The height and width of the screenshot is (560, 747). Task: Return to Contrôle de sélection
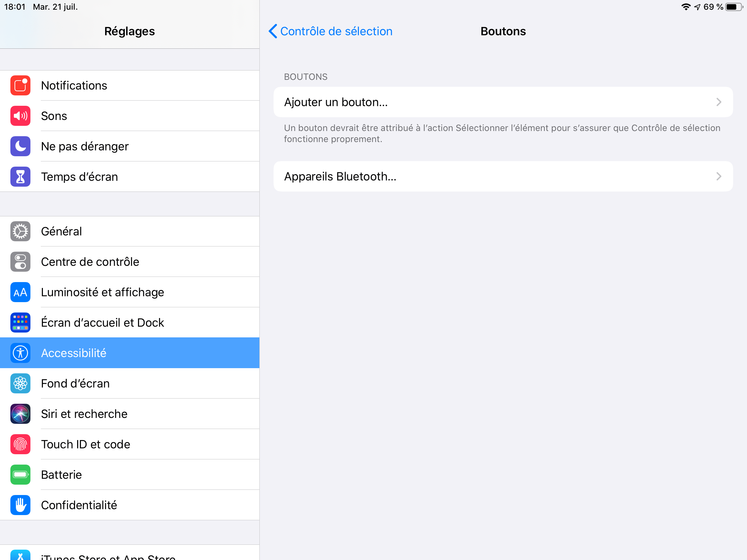336,31
